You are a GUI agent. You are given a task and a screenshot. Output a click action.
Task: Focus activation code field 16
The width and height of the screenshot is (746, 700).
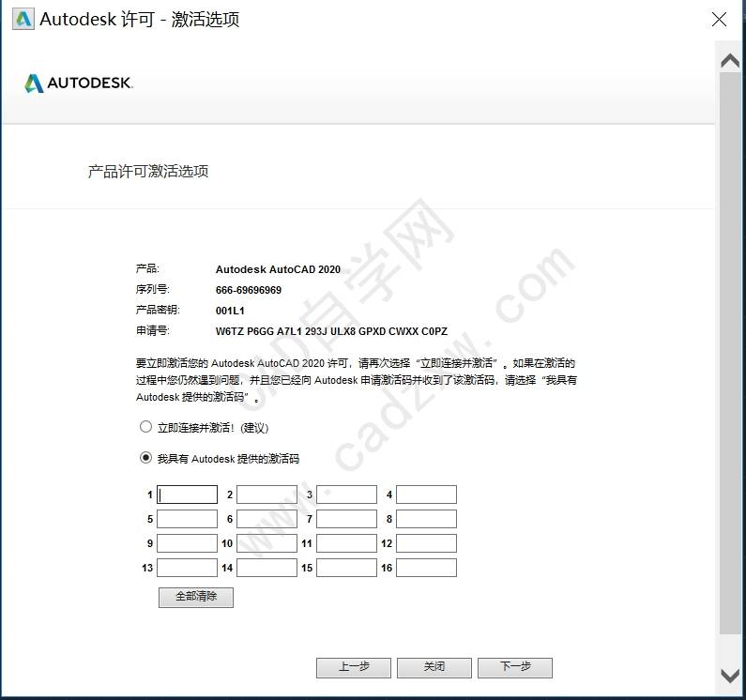[426, 568]
